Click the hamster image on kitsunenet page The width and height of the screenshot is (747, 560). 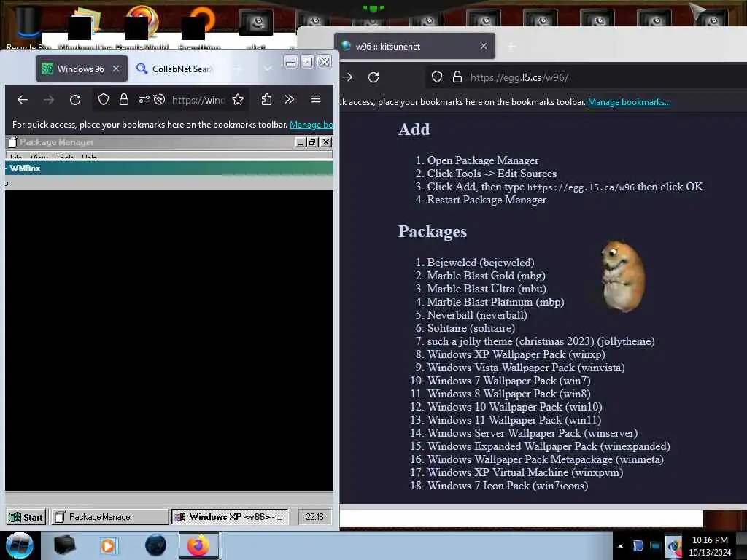point(623,276)
